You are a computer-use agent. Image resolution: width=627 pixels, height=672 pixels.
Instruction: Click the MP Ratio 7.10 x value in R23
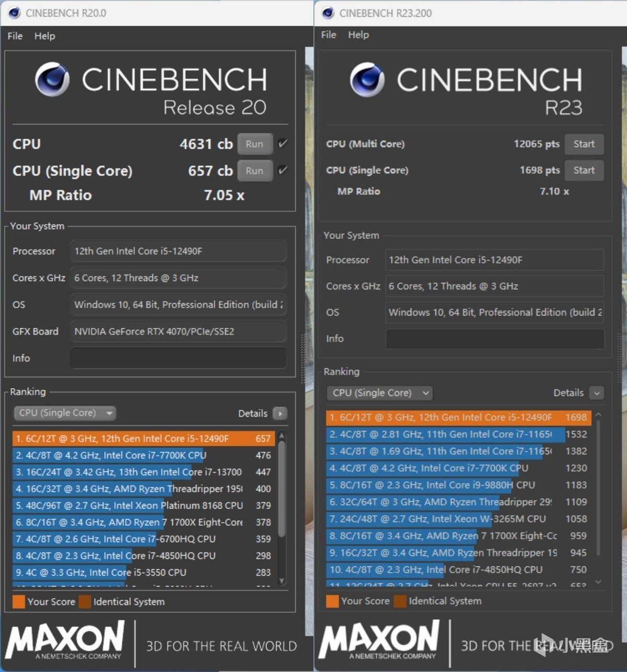point(554,192)
